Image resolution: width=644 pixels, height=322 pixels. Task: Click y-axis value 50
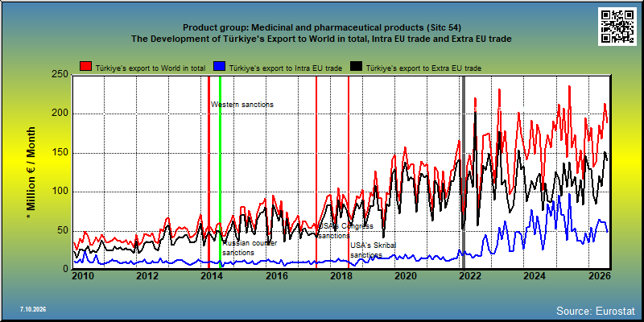click(64, 230)
